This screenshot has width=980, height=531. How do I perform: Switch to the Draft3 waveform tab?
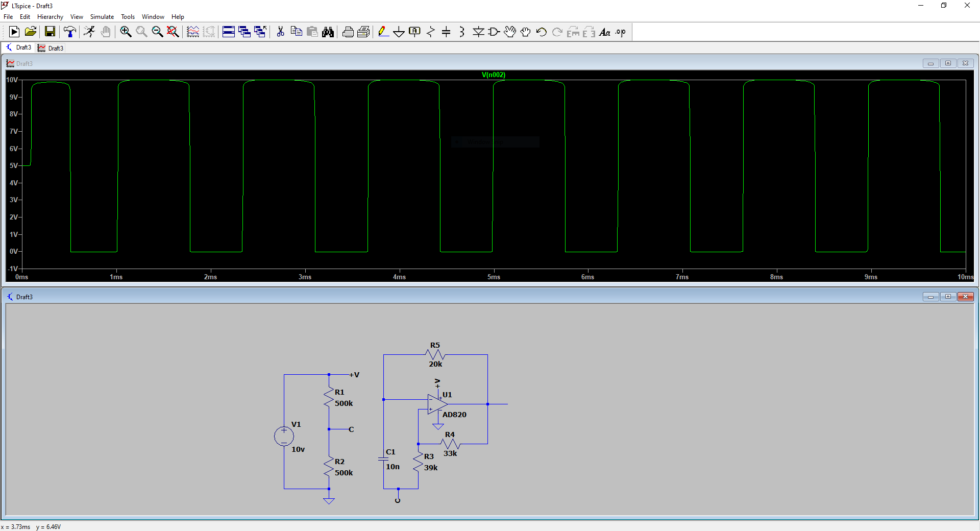click(51, 48)
